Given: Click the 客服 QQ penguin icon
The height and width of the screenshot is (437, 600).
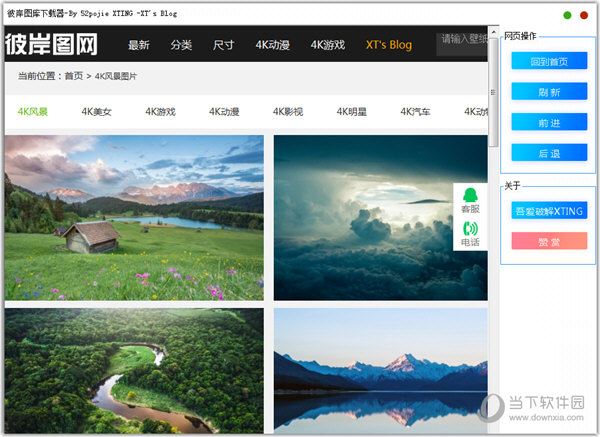Looking at the screenshot, I should 470,195.
